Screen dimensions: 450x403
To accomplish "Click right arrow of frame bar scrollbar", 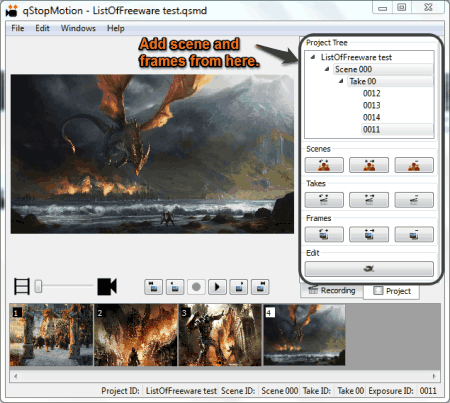I will 434,376.
